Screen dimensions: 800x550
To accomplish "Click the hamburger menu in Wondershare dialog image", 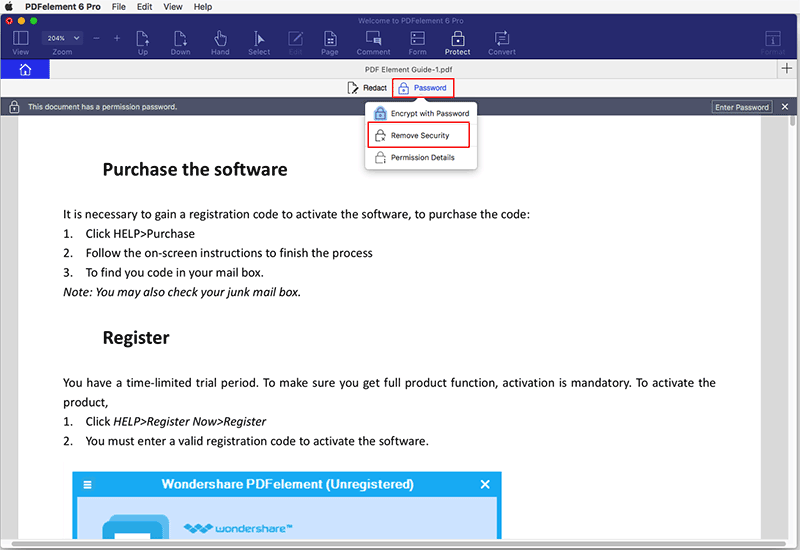I will pyautogui.click(x=87, y=485).
